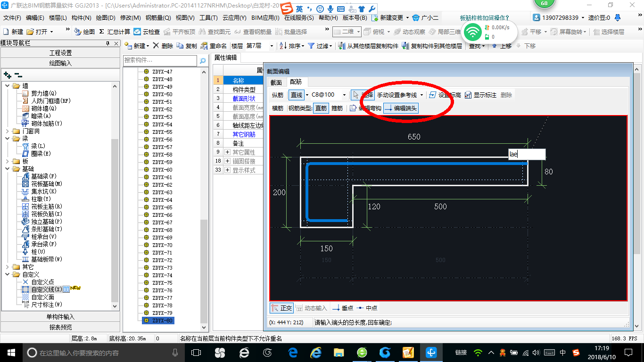Toggle 正交 orthogonal mode
The height and width of the screenshot is (362, 644).
tap(281, 308)
